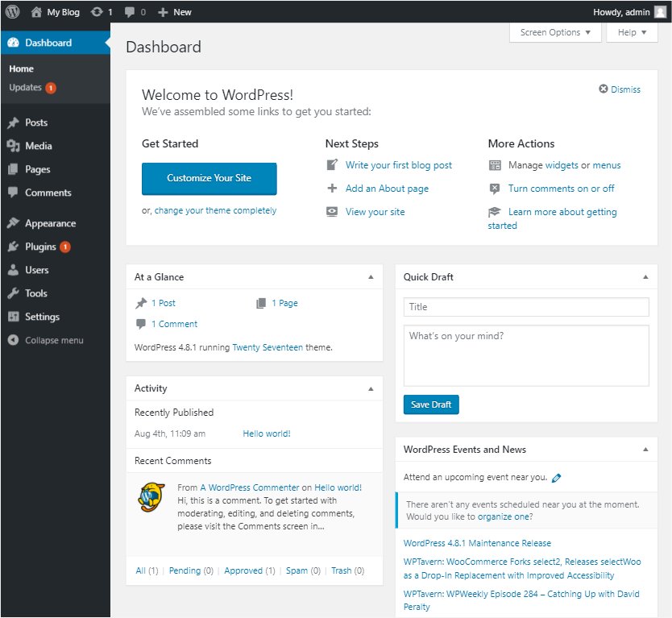The height and width of the screenshot is (618, 672).
Task: Click the WordPress Commenter avatar
Action: click(151, 497)
